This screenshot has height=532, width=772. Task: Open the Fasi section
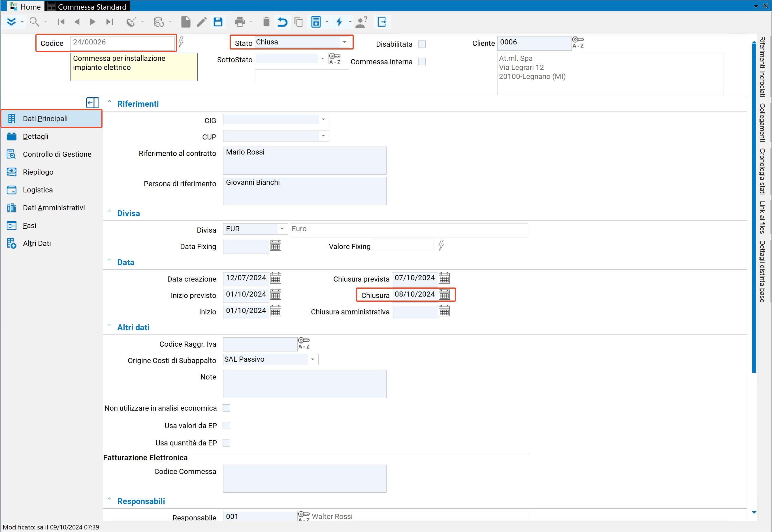click(52, 226)
